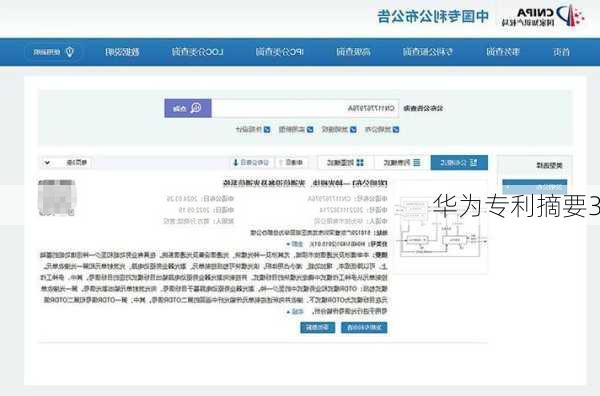Open the 数据说明 nav item
The height and width of the screenshot is (396, 600).
pos(122,52)
